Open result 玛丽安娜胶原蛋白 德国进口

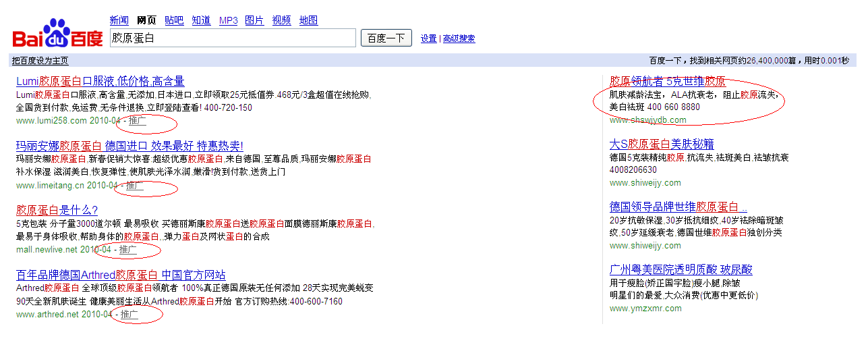pos(129,146)
